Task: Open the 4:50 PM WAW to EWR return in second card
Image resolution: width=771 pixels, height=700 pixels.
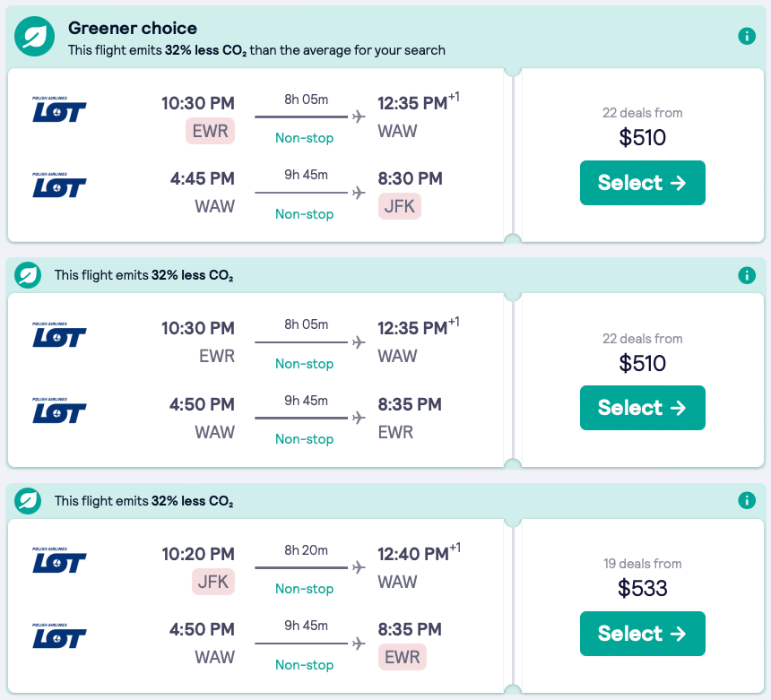Action: [305, 418]
